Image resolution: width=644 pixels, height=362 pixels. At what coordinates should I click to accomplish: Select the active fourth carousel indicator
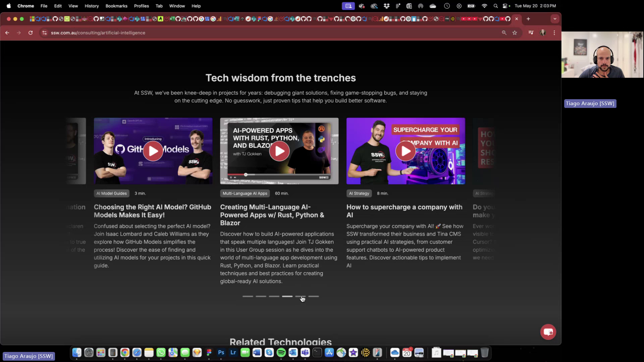pos(287,296)
